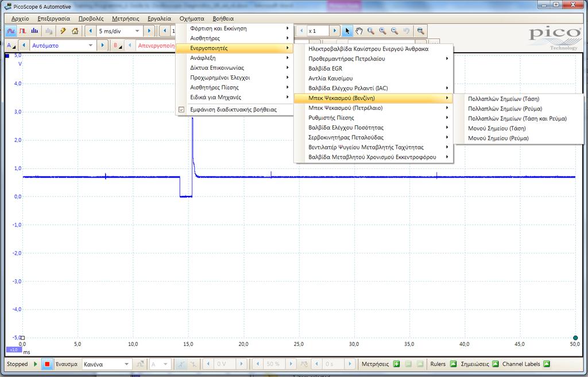
Task: Choose Βαλβίδα EGR menu entry
Action: click(373, 68)
